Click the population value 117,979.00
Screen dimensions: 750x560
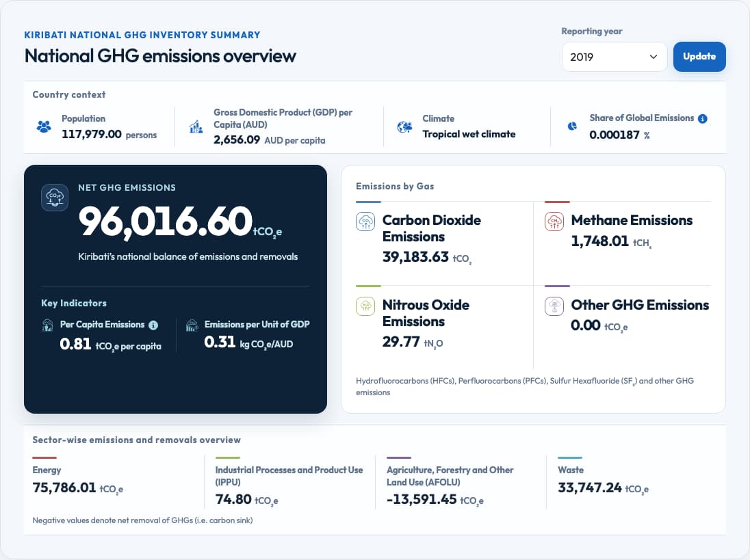coord(92,134)
